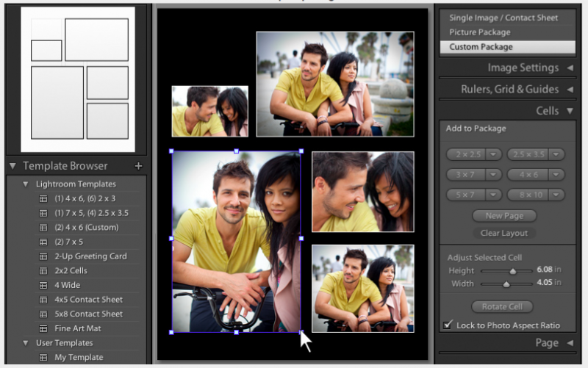Click the Clear Layout button
Screen dimensions: 588x368
[x=504, y=233]
